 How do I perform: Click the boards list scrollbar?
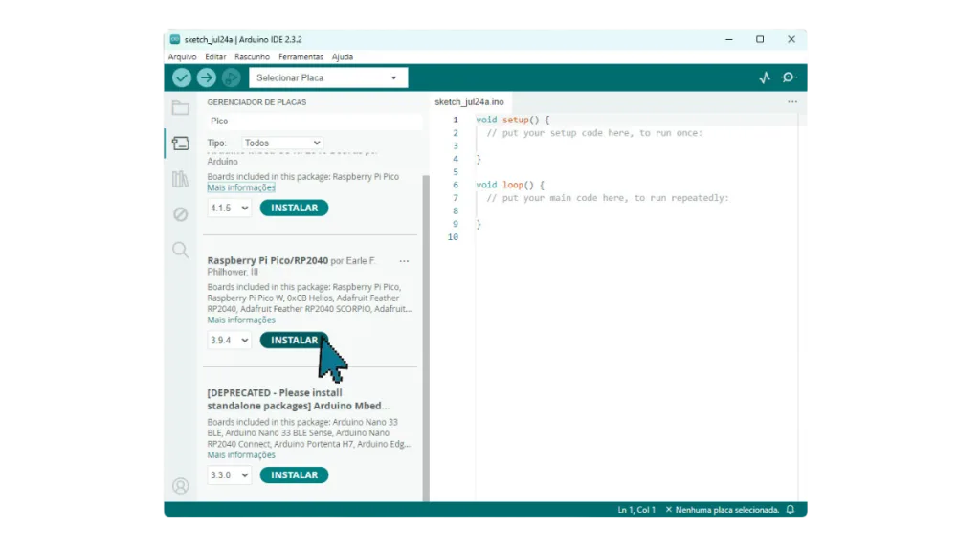(x=426, y=338)
